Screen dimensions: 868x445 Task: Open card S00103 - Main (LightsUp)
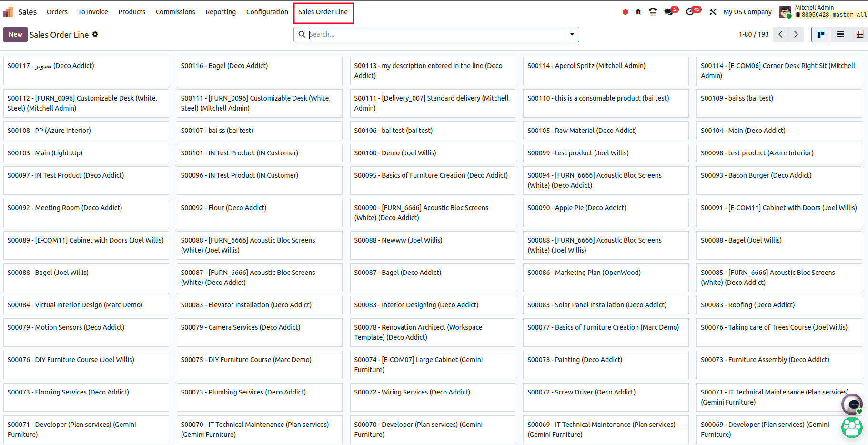(86, 153)
